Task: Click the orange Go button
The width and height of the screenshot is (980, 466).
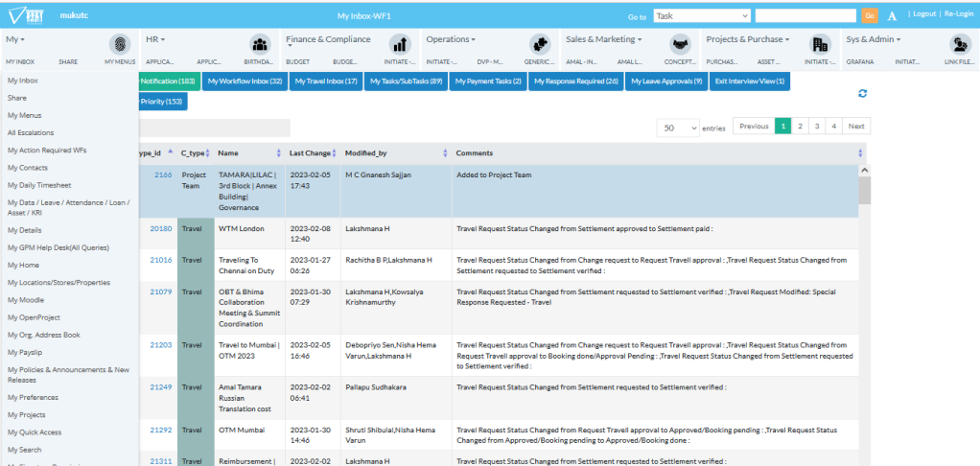Action: pyautogui.click(x=870, y=16)
